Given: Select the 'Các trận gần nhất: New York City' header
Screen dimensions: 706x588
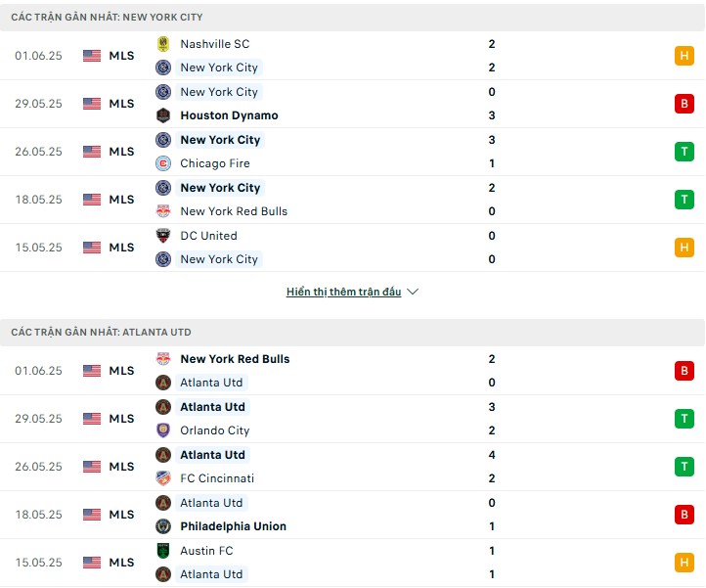Looking at the screenshot, I should (x=108, y=18).
